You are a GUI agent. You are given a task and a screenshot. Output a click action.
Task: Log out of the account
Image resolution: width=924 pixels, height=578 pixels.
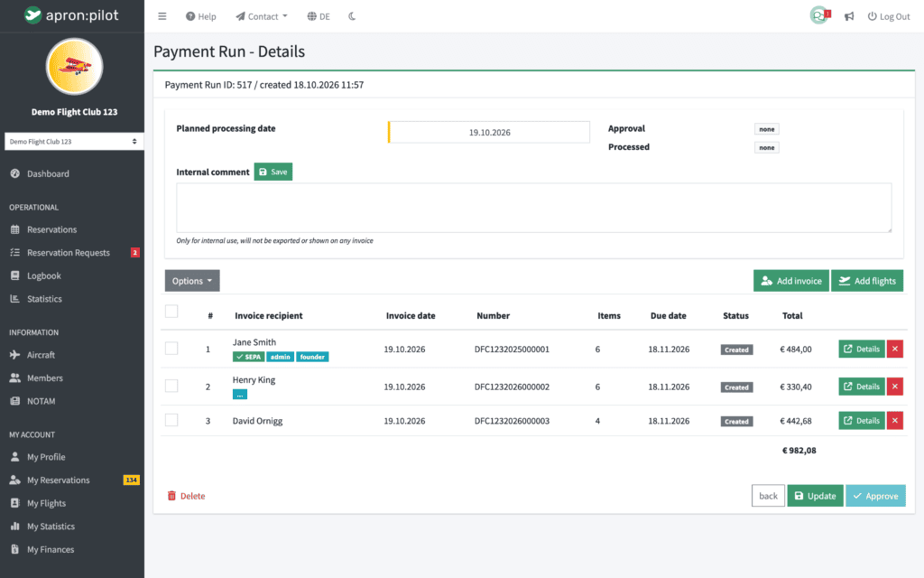pos(889,16)
